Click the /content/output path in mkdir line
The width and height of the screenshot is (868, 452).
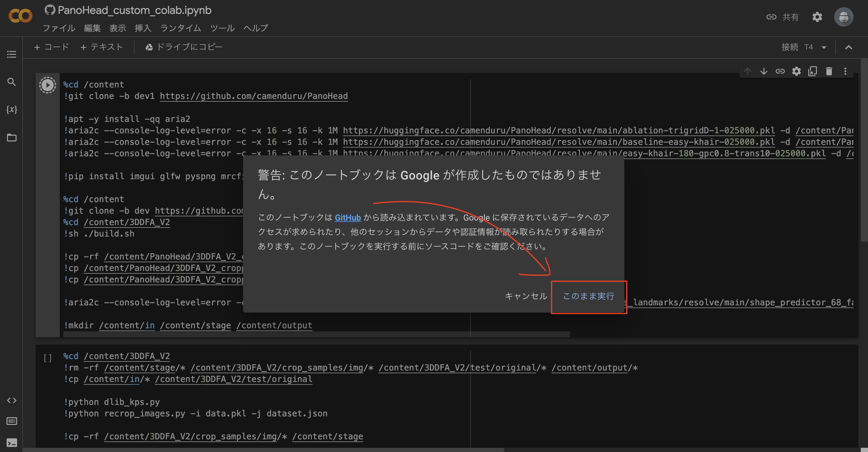tap(274, 325)
